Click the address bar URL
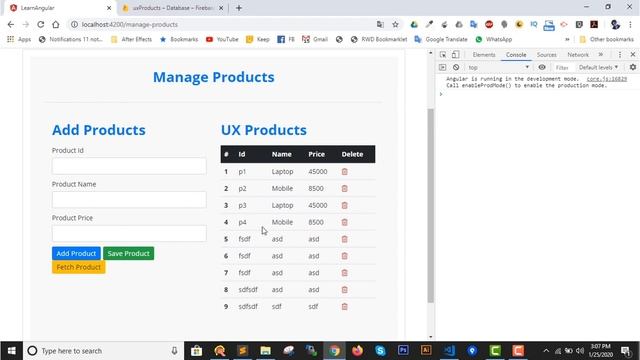The height and width of the screenshot is (360, 640). 130,24
